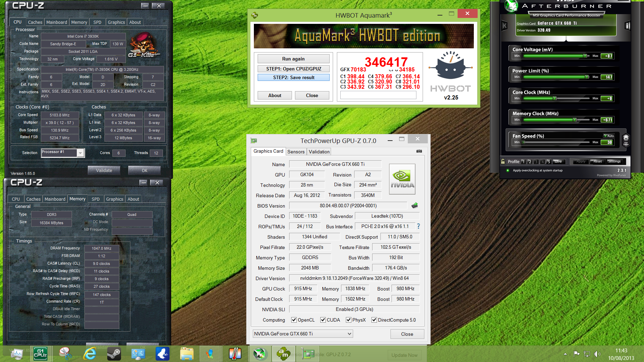Click the Action Center flag icon
Image resolution: width=644 pixels, height=362 pixels.
[576, 354]
